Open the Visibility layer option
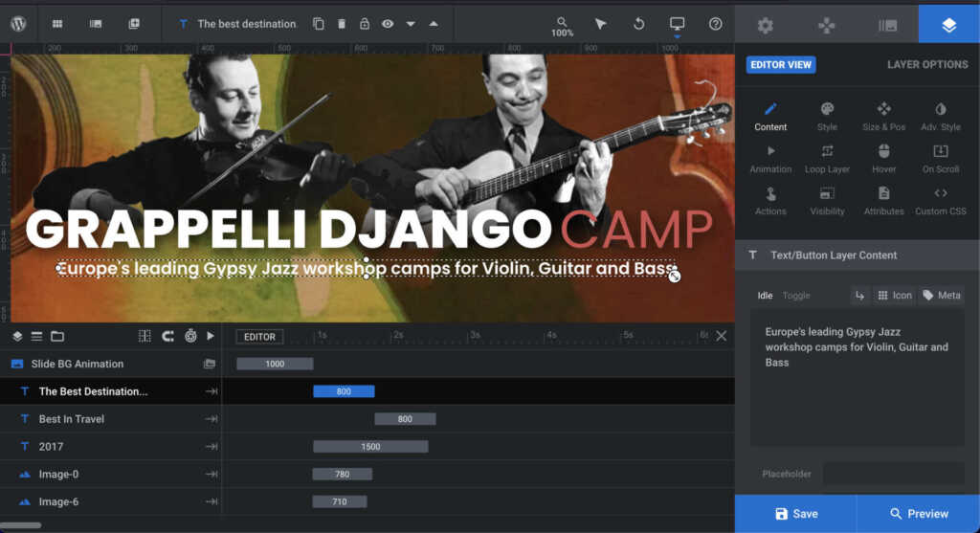 click(827, 201)
